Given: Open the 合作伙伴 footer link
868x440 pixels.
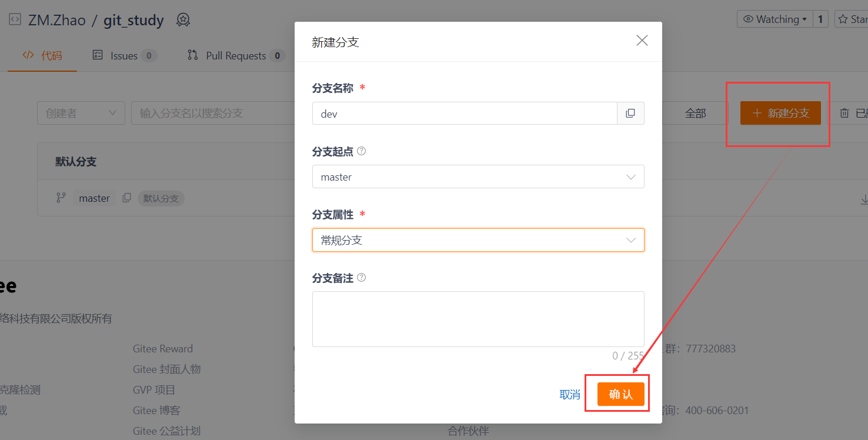Looking at the screenshot, I should coord(469,431).
